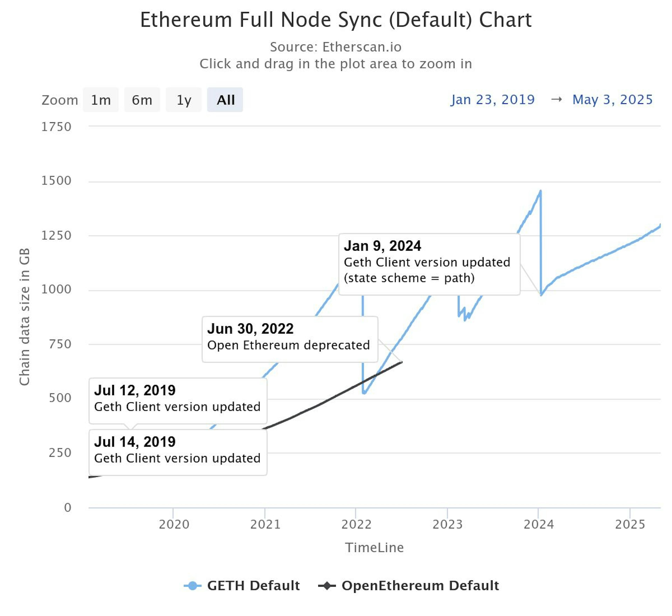Click the Open Ethereum deprecated annotation
The image size is (672, 616).
[x=290, y=339]
